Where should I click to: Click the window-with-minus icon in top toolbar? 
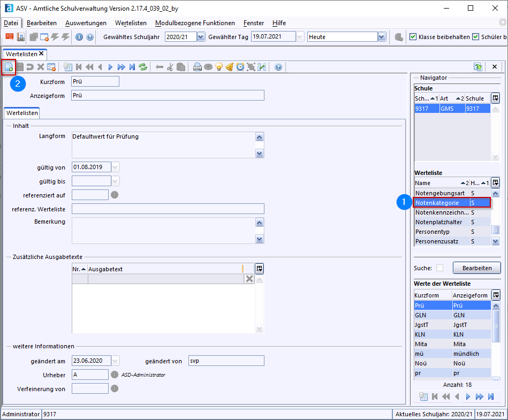coord(44,37)
